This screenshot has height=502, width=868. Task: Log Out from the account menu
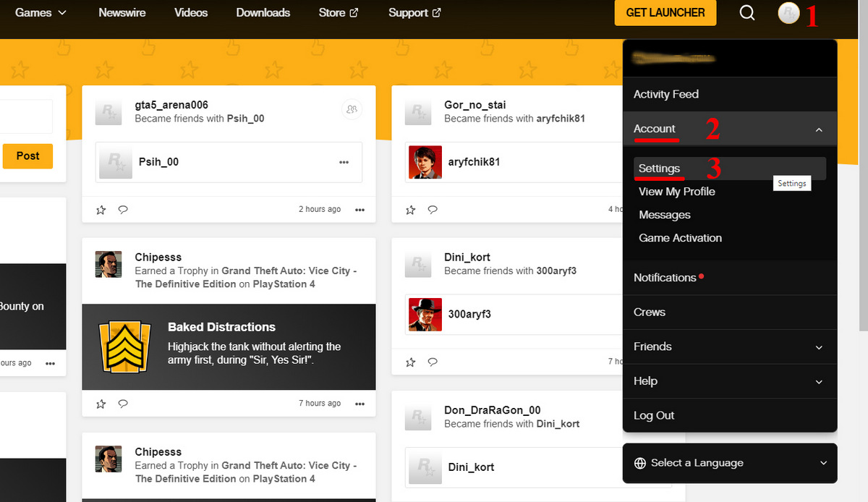pyautogui.click(x=654, y=416)
